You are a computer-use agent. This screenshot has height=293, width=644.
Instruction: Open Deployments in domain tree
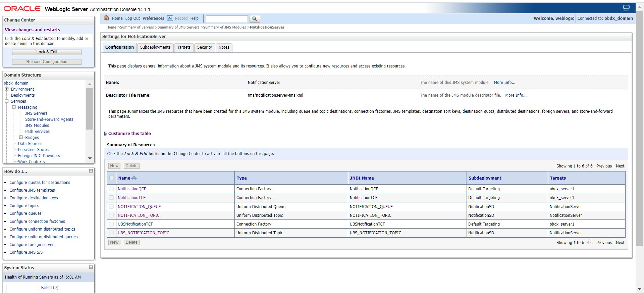(x=23, y=95)
